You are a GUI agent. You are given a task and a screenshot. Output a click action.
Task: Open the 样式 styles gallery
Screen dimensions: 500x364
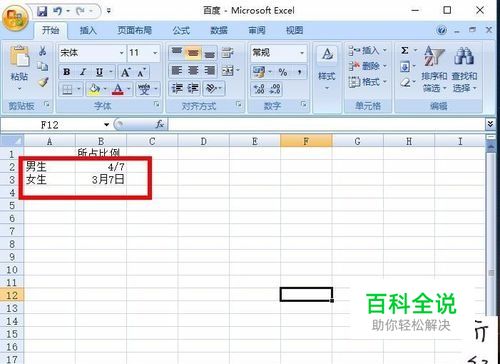[x=327, y=69]
